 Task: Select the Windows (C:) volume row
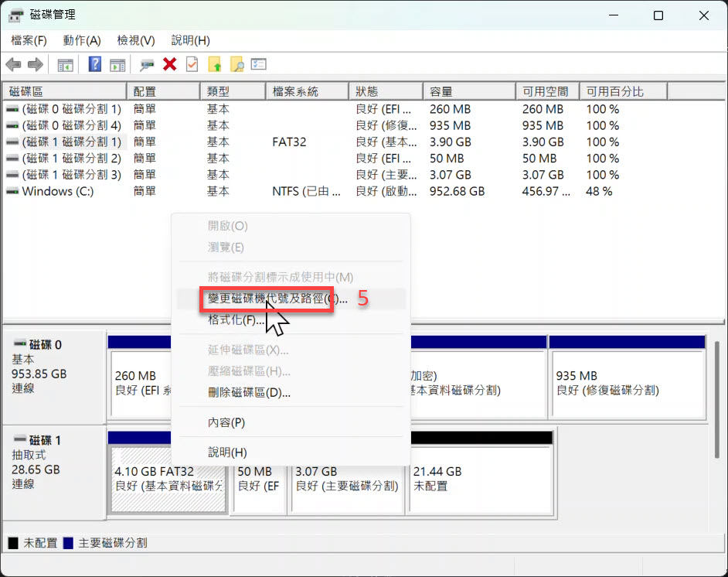[x=58, y=191]
